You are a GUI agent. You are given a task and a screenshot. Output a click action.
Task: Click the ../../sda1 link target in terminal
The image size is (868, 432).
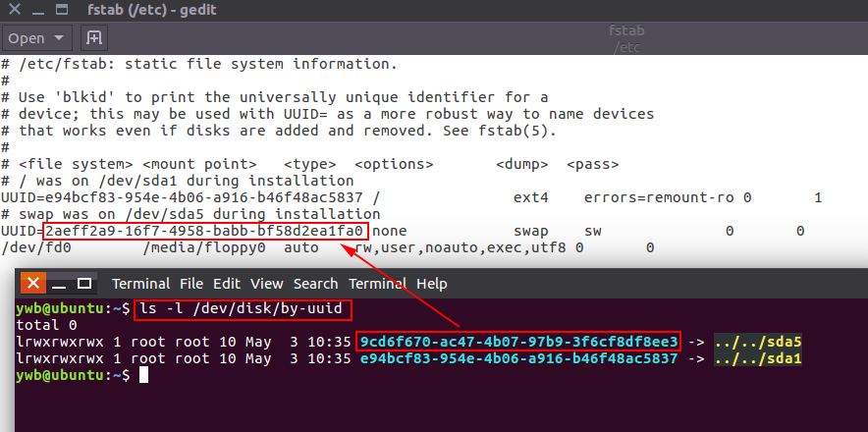point(758,359)
